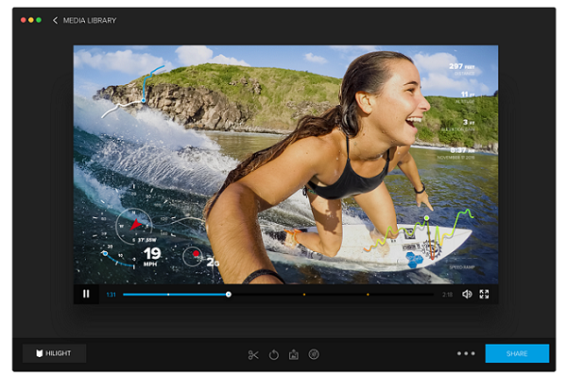
Task: Click the distance stats overlay showing 297
Action: pyautogui.click(x=461, y=68)
